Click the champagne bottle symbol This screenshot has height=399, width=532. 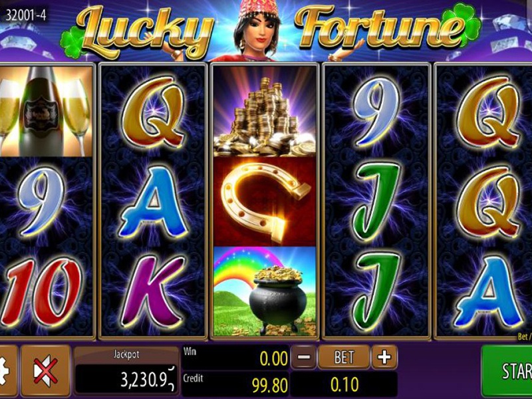pos(46,111)
